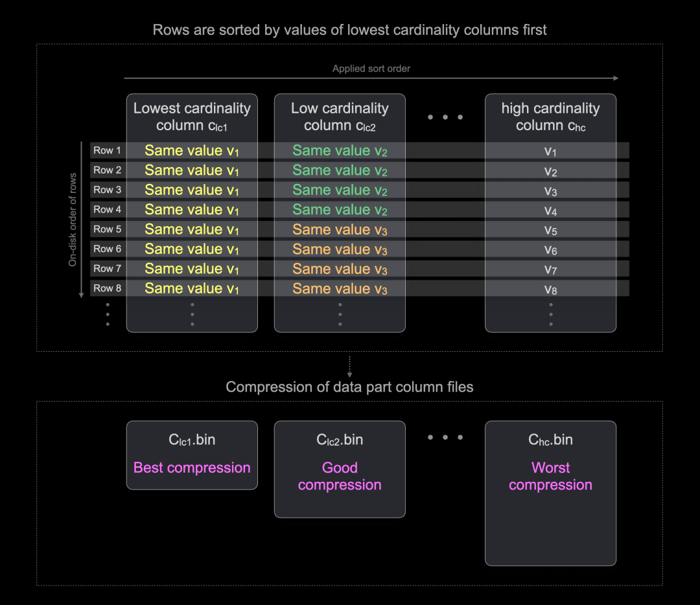The image size is (700, 605).
Task: Click the three dots between the .bin file boxes
Action: 445,437
